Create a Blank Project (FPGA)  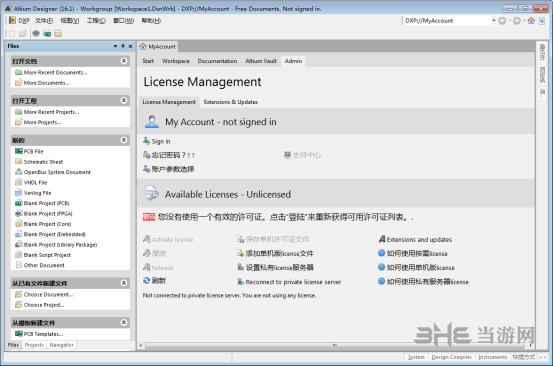click(48, 214)
